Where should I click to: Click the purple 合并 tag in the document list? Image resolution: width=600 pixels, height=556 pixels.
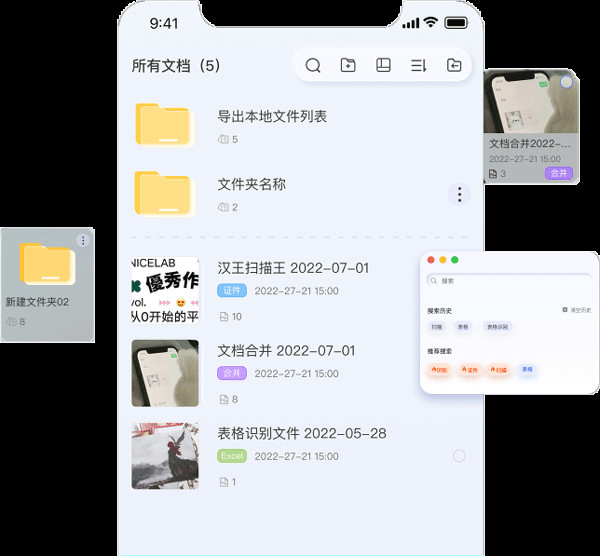(232, 373)
